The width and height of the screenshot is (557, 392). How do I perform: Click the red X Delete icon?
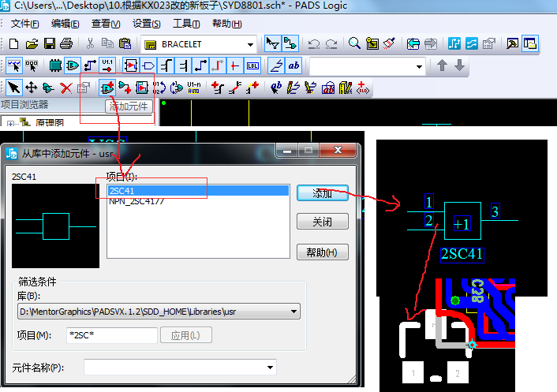(x=66, y=88)
